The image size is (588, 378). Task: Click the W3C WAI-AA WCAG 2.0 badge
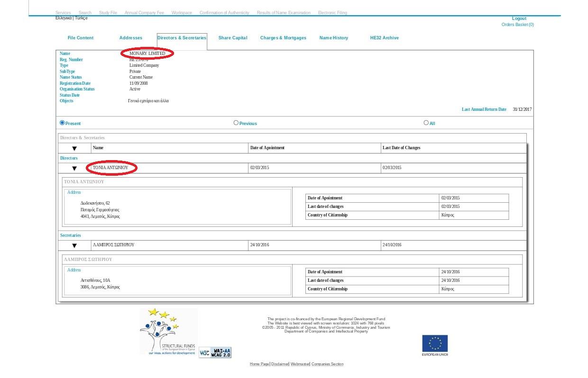click(215, 352)
